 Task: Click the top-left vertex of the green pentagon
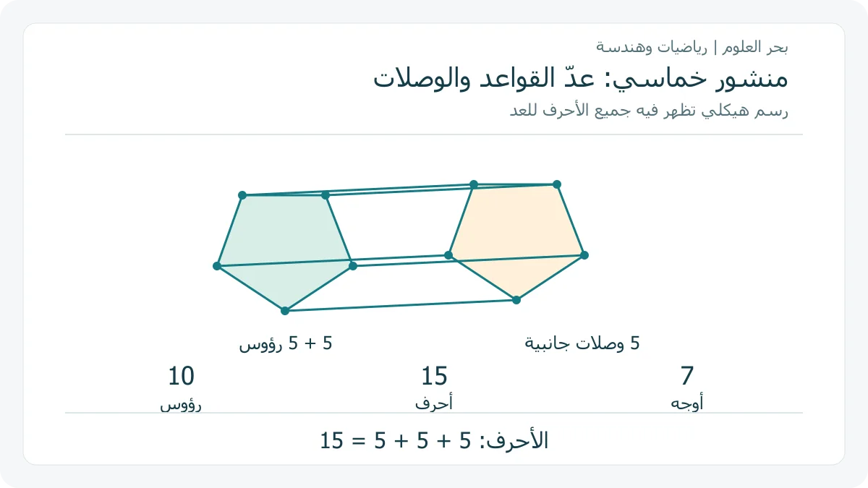(x=242, y=195)
